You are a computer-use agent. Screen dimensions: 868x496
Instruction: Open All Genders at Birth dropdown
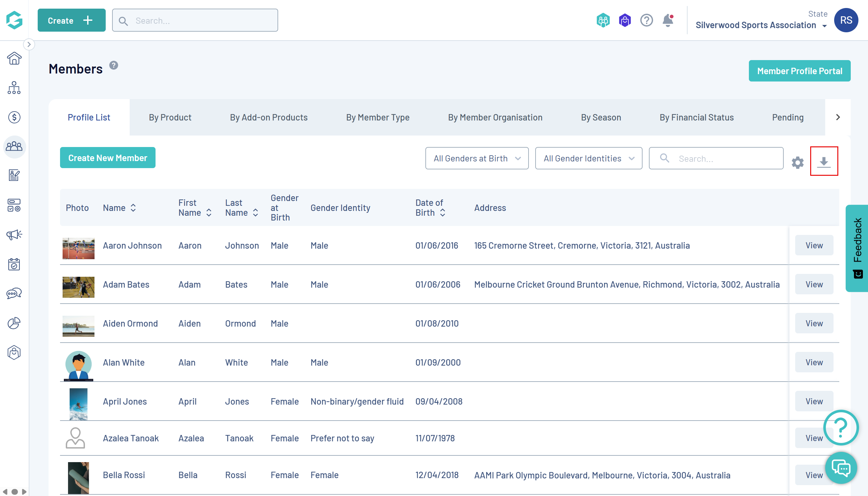476,159
